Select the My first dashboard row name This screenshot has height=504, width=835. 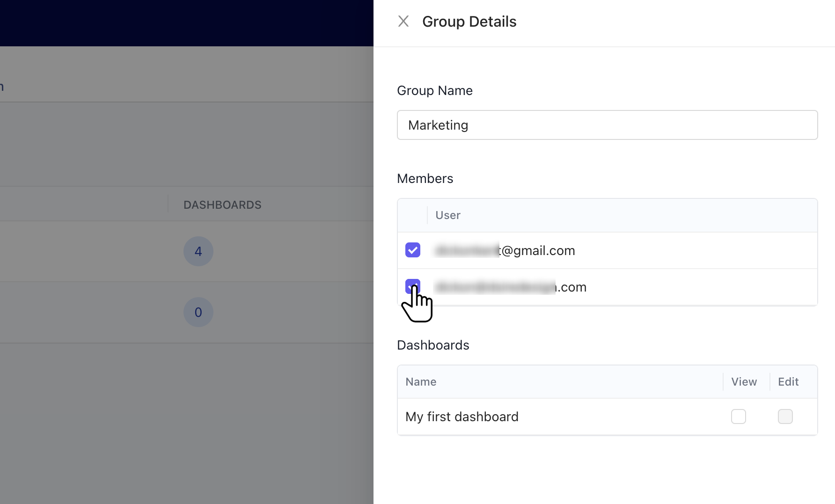(x=462, y=416)
